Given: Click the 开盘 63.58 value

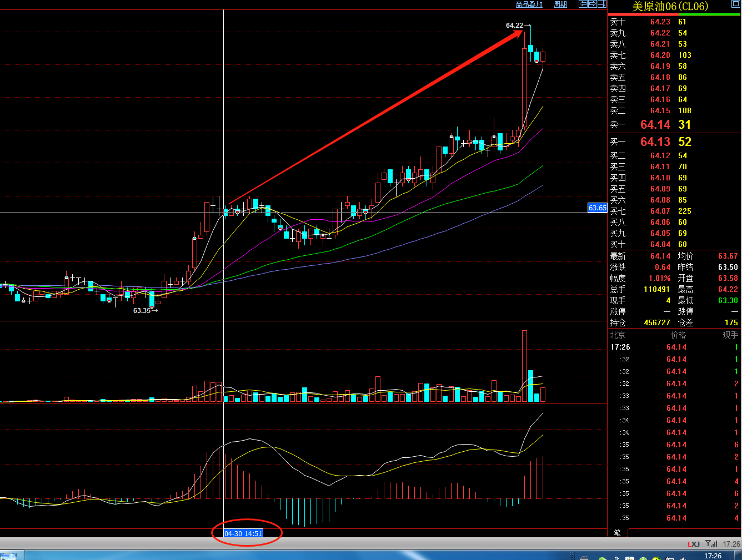Looking at the screenshot, I should pos(728,278).
